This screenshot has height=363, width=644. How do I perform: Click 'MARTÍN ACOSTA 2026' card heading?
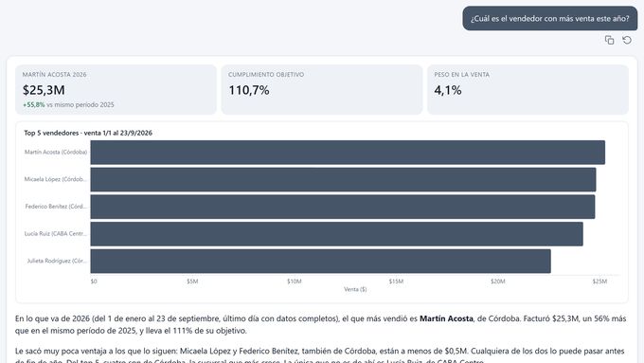55,75
